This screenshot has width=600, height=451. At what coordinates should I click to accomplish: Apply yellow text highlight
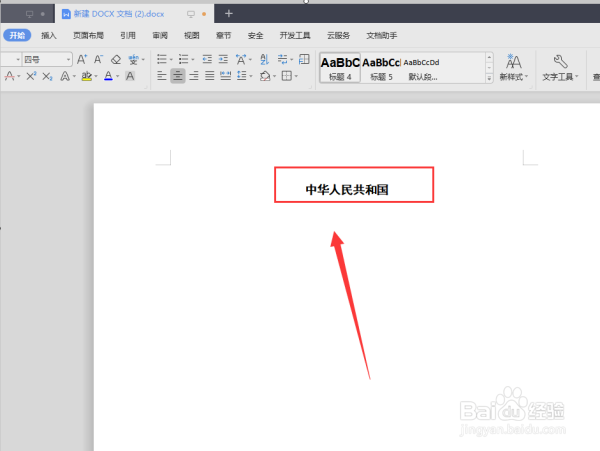click(x=86, y=76)
